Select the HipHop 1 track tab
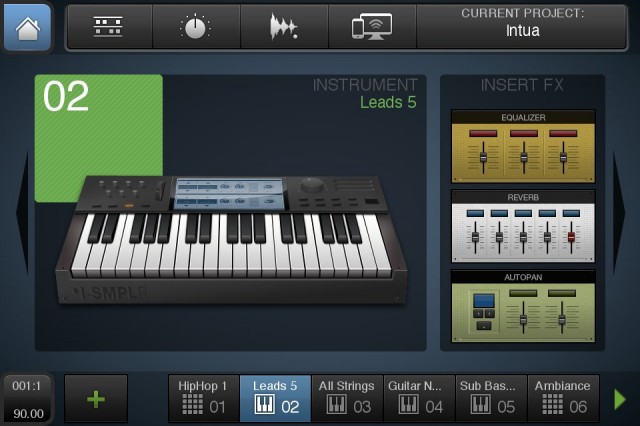Viewport: 640px width, 426px height. click(x=203, y=397)
